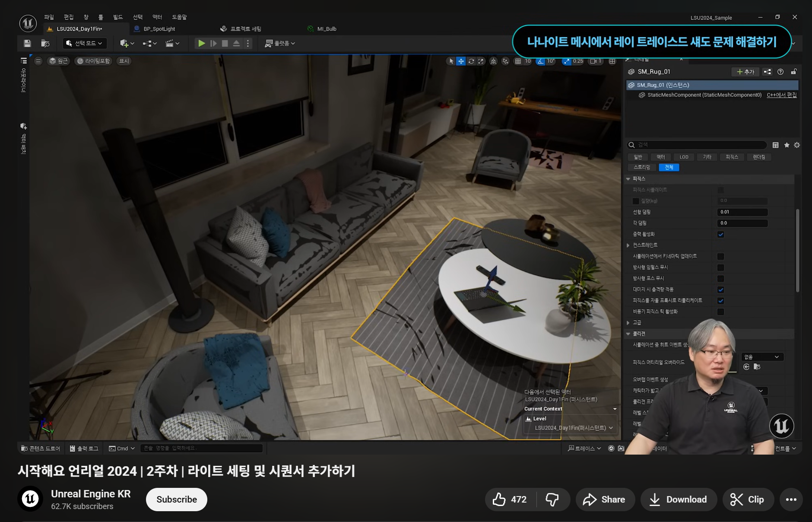Viewport: 812px width, 522px height.
Task: Open the Blueprints node-graph toolbar dropdown
Action: pos(150,43)
